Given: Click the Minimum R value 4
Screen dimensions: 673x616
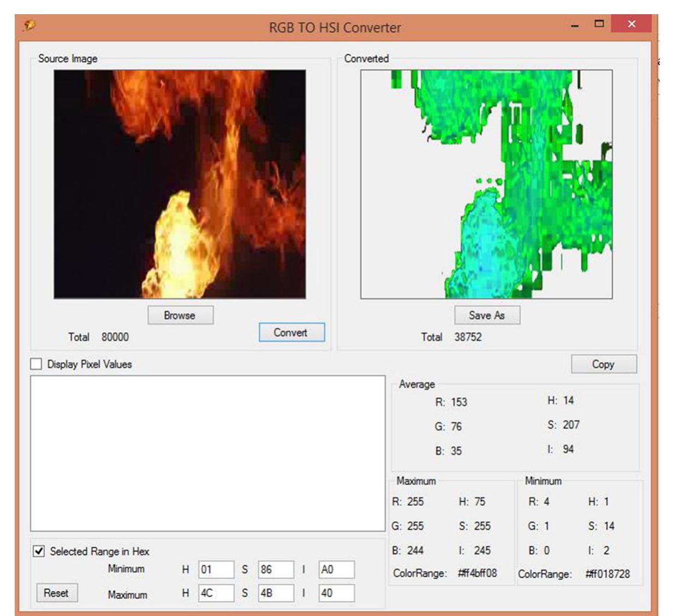Looking at the screenshot, I should 546,502.
